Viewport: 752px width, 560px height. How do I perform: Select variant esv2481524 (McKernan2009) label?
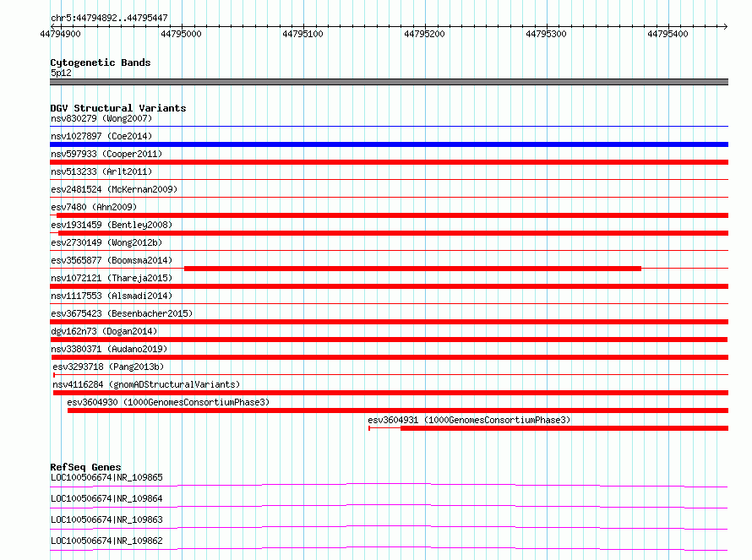114,189
